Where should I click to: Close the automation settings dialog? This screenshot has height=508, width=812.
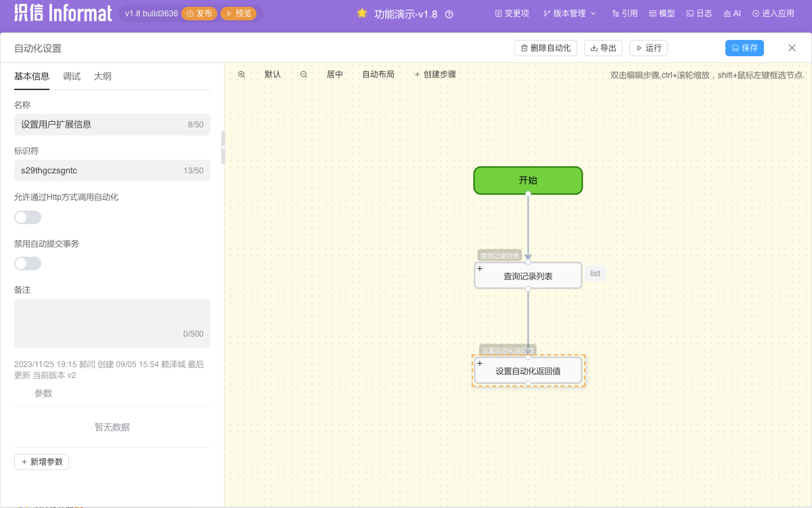[792, 48]
